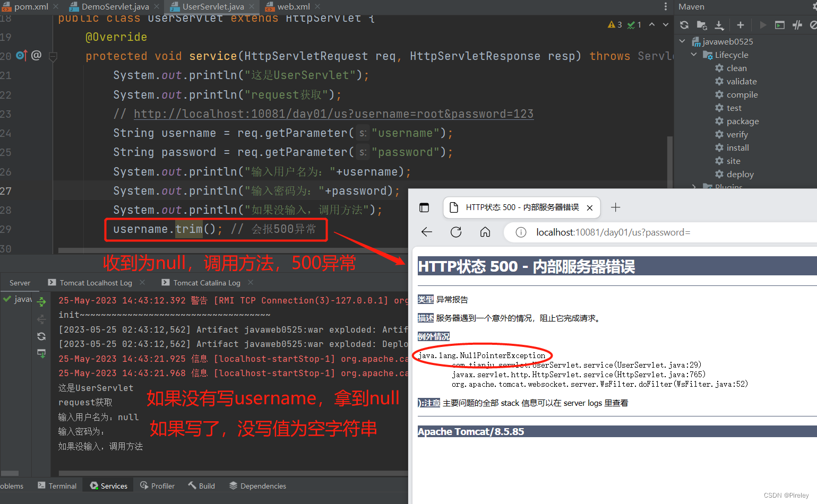
Task: Open the editor tabs overflow menu
Action: click(x=666, y=6)
